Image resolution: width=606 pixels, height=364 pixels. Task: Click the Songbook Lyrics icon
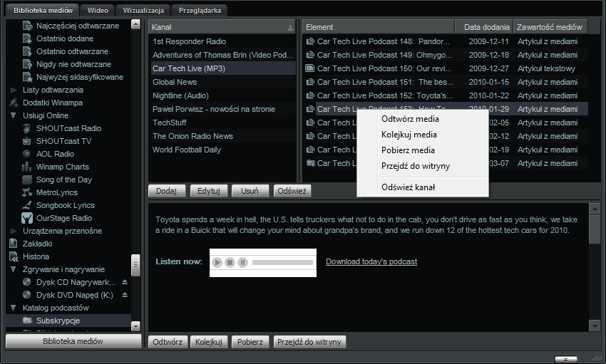click(x=26, y=205)
